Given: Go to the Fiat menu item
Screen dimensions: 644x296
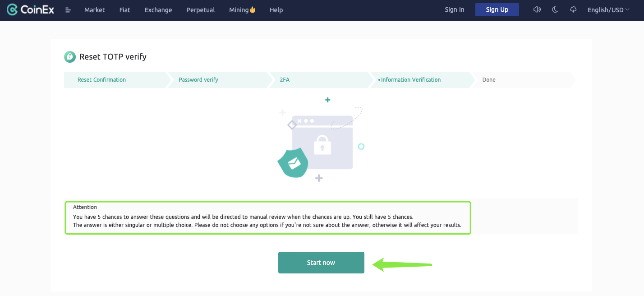Looking at the screenshot, I should point(125,10).
